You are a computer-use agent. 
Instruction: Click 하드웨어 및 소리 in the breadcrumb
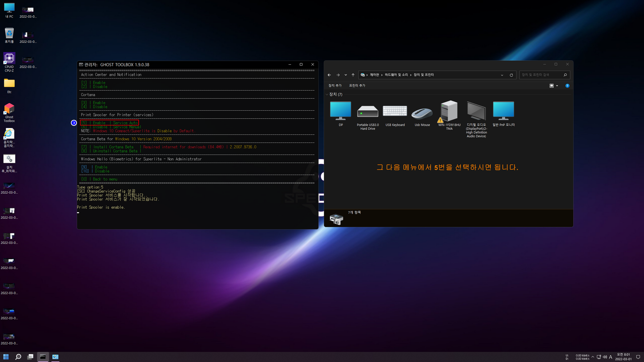tap(396, 75)
